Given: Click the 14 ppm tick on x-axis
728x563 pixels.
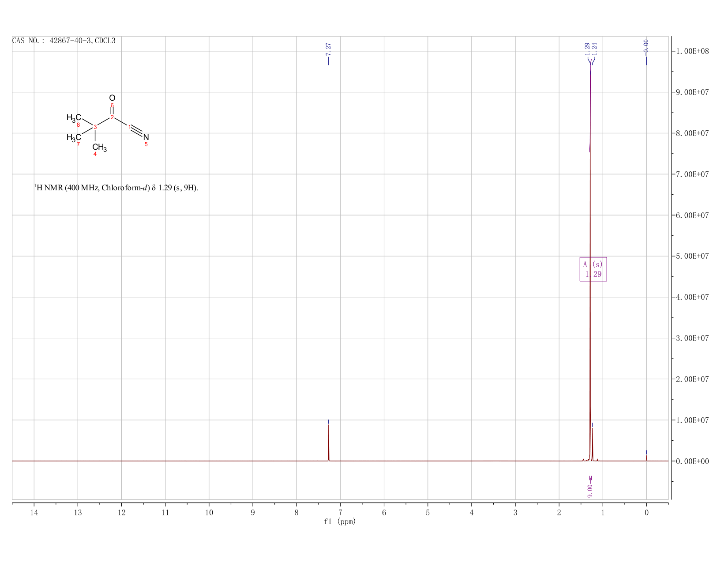Looking at the screenshot, I should (34, 512).
